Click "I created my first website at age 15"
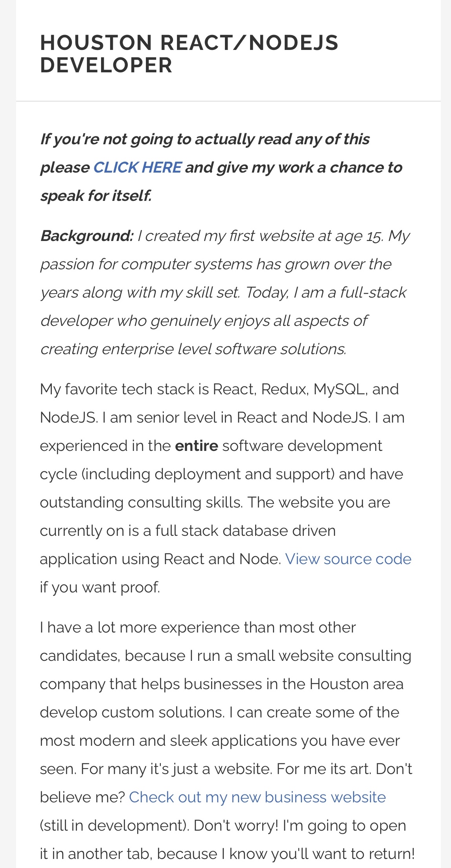451x868 pixels. [x=260, y=236]
